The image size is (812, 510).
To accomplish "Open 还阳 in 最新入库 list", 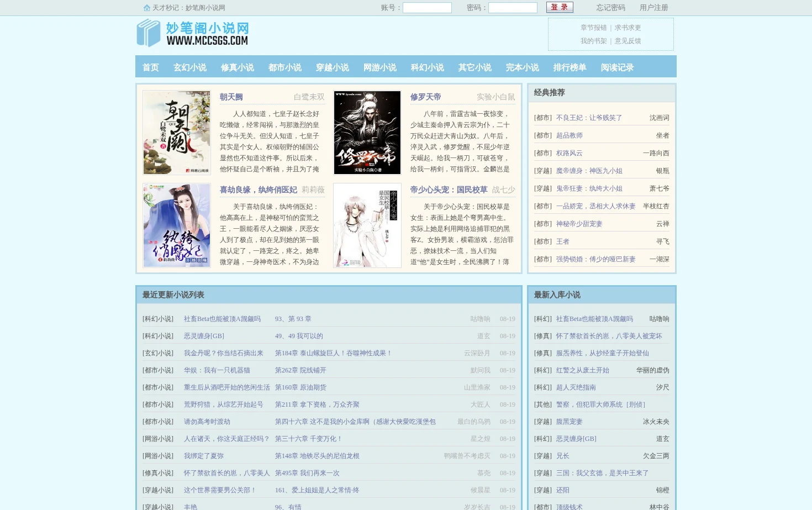I will pos(563,490).
